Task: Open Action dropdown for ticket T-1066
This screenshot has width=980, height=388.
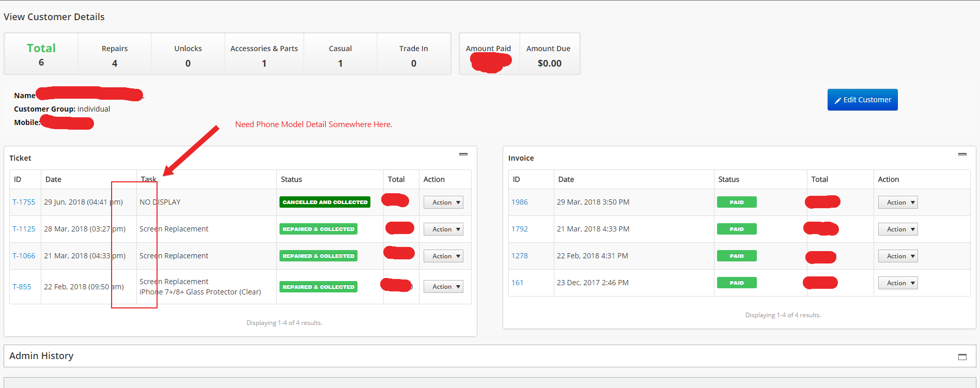Action: tap(443, 256)
